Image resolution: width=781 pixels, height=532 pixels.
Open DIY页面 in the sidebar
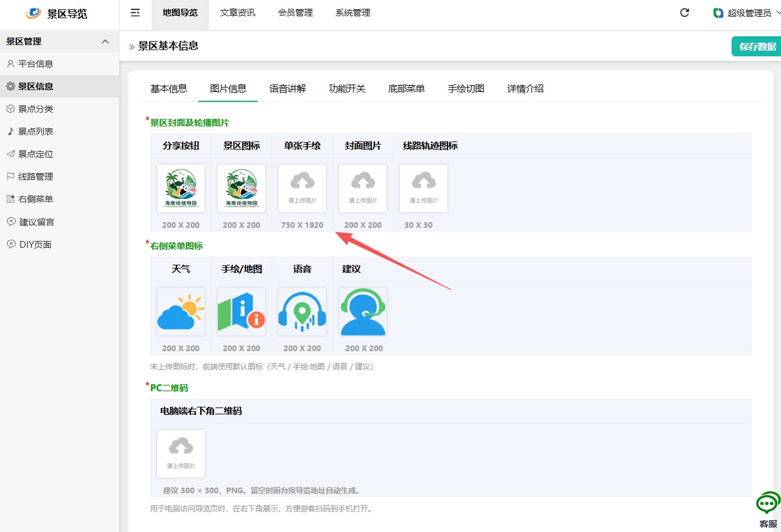click(x=59, y=244)
